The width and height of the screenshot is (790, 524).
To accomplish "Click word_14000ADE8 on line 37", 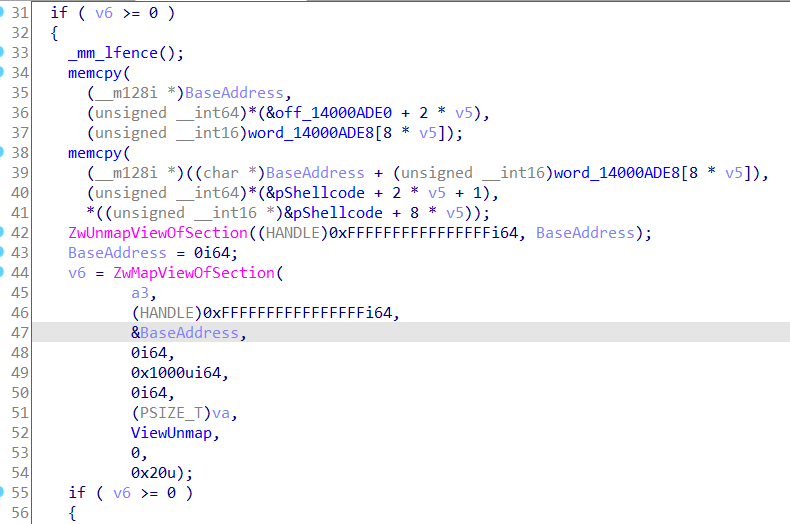I will coord(311,133).
